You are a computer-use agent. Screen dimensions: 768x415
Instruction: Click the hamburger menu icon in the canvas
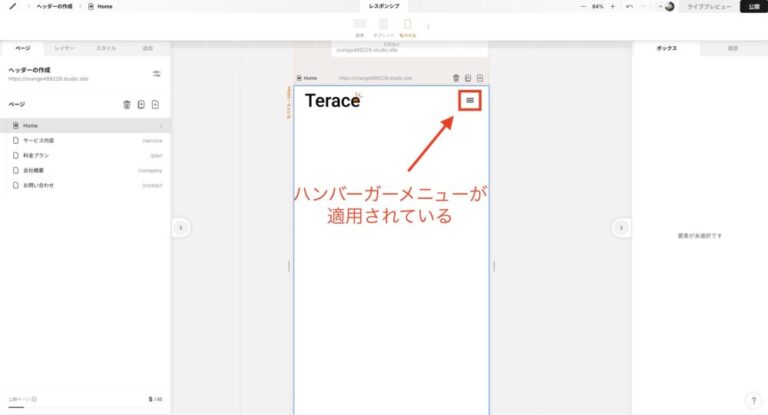click(x=470, y=100)
